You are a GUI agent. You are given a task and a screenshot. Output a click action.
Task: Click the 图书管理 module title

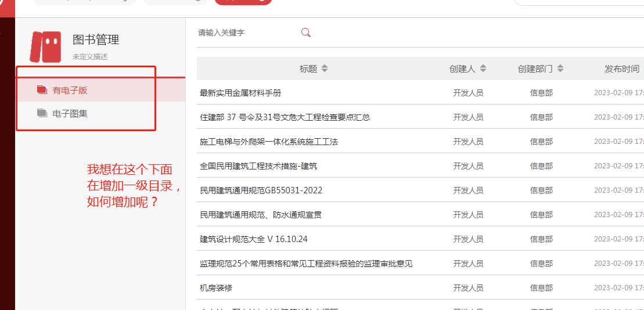96,40
